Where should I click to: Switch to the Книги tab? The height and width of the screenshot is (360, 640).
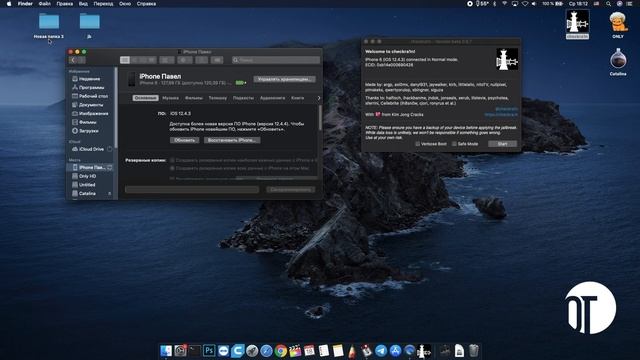point(298,98)
